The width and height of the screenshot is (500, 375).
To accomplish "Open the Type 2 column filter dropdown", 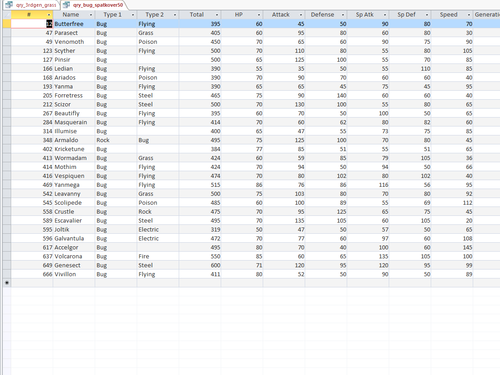I will (175, 15).
